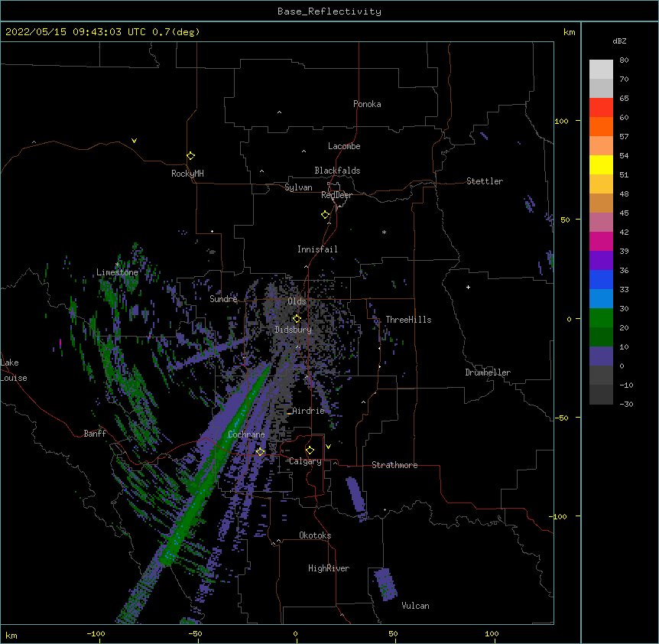Image resolution: width=659 pixels, height=644 pixels.
Task: Click the -100 tick label on bottom axis
Action: pos(96,633)
